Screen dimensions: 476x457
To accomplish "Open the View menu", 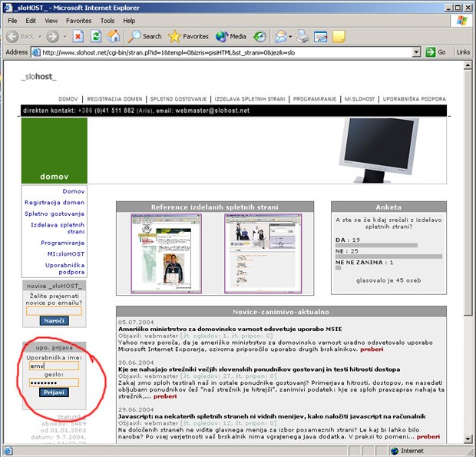I will tap(51, 21).
